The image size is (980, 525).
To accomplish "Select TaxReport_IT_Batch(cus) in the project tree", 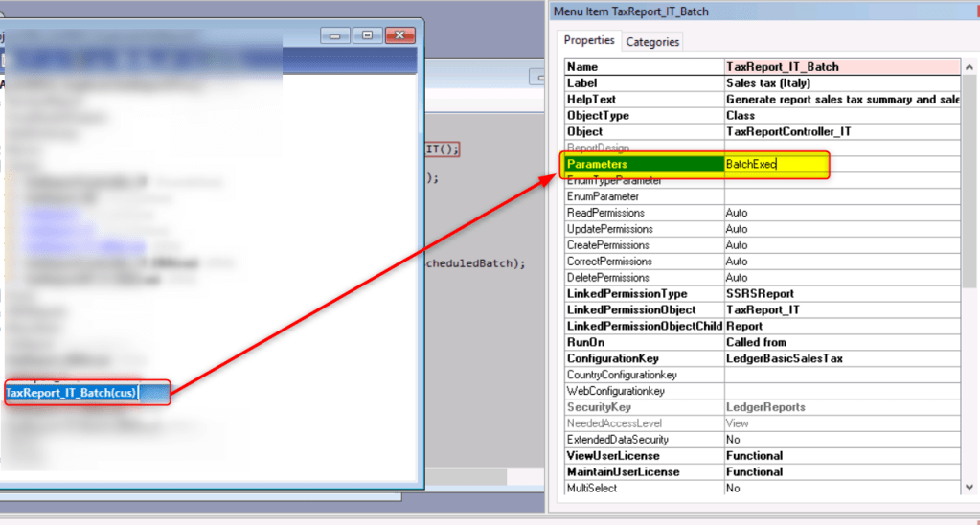I will click(x=71, y=393).
